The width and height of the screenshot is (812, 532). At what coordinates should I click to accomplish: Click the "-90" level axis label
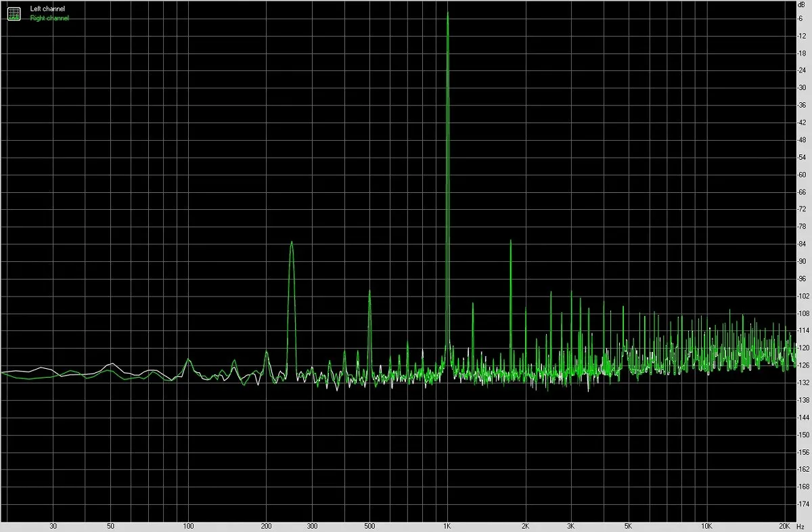[803, 261]
